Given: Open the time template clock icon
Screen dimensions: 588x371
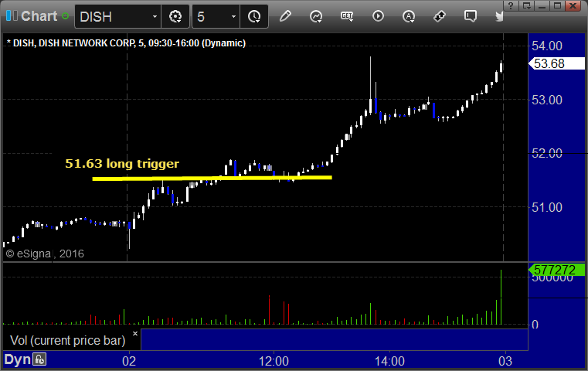Looking at the screenshot, I should point(254,16).
